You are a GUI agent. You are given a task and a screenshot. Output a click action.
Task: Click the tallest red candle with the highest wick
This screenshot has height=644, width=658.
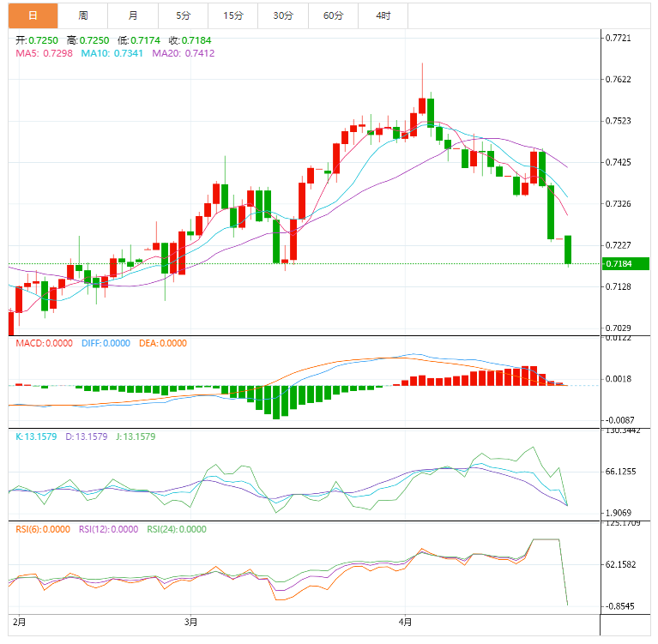(x=422, y=105)
